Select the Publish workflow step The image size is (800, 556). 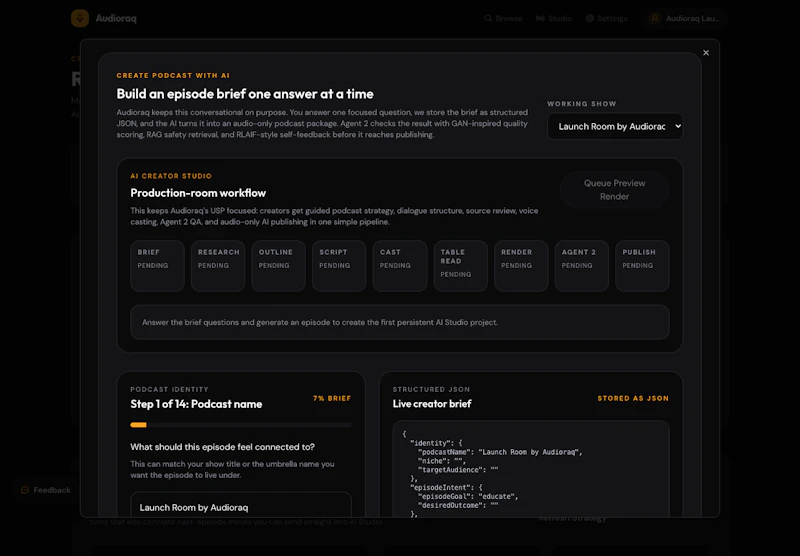[642, 266]
